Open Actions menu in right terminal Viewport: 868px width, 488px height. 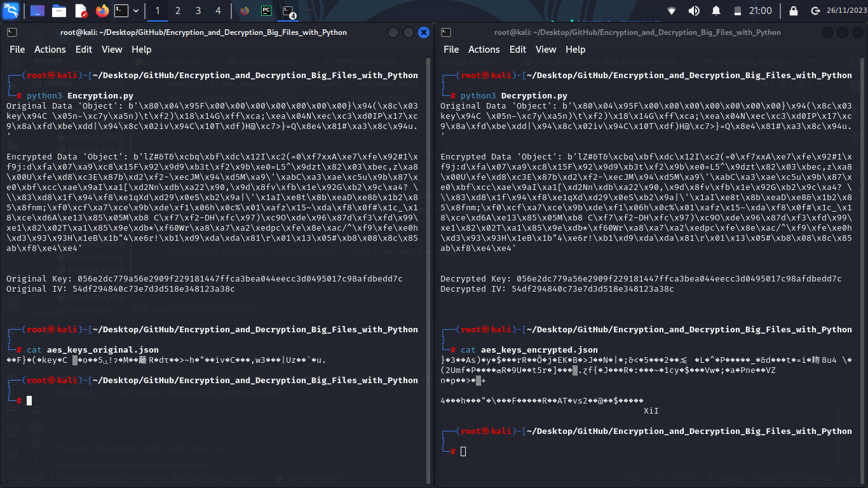pos(484,49)
